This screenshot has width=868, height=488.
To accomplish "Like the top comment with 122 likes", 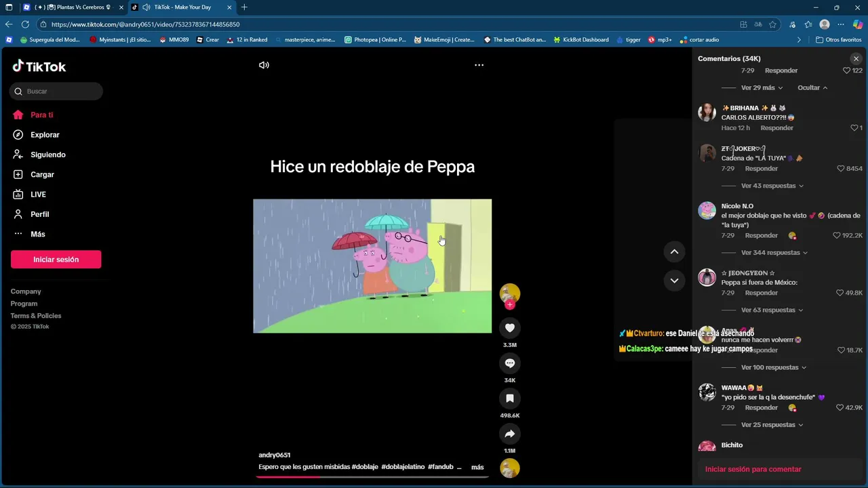I will click(846, 70).
